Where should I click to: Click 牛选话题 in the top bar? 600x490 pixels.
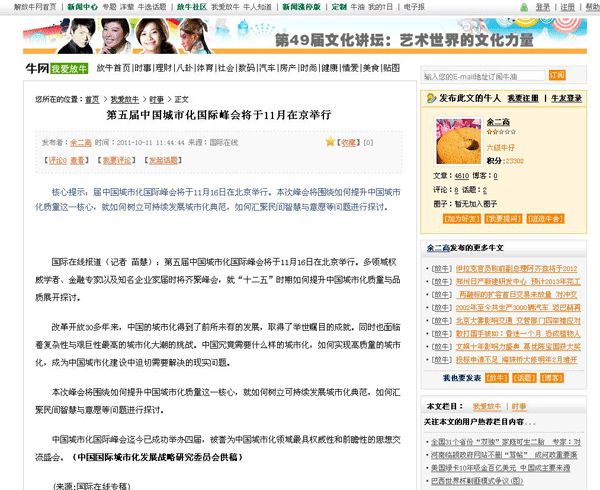(152, 7)
